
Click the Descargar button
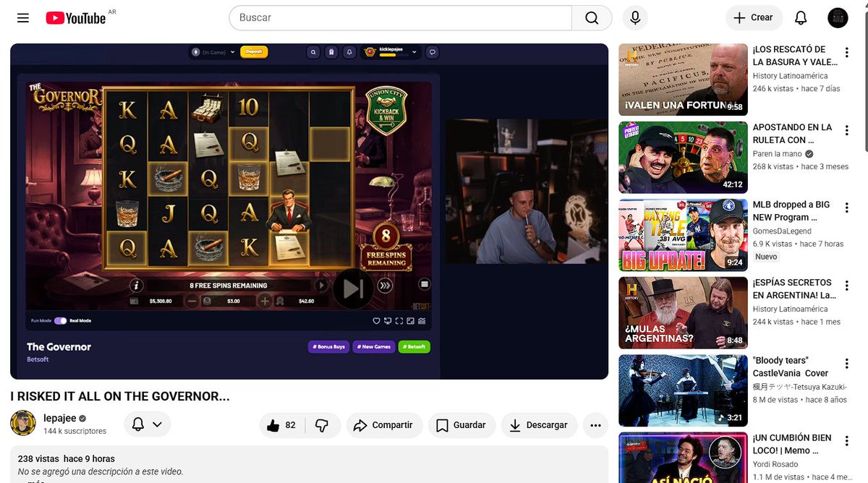(539, 425)
